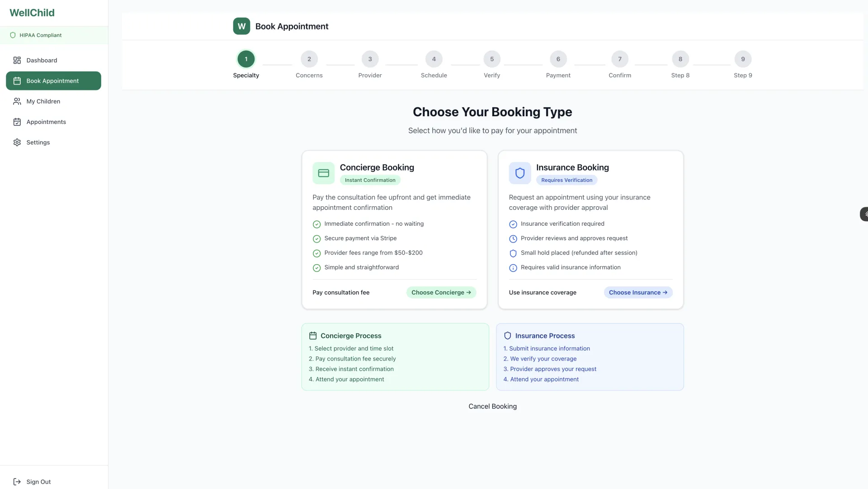Click the Choose Concierge button
This screenshot has width=868, height=489.
pyautogui.click(x=441, y=292)
